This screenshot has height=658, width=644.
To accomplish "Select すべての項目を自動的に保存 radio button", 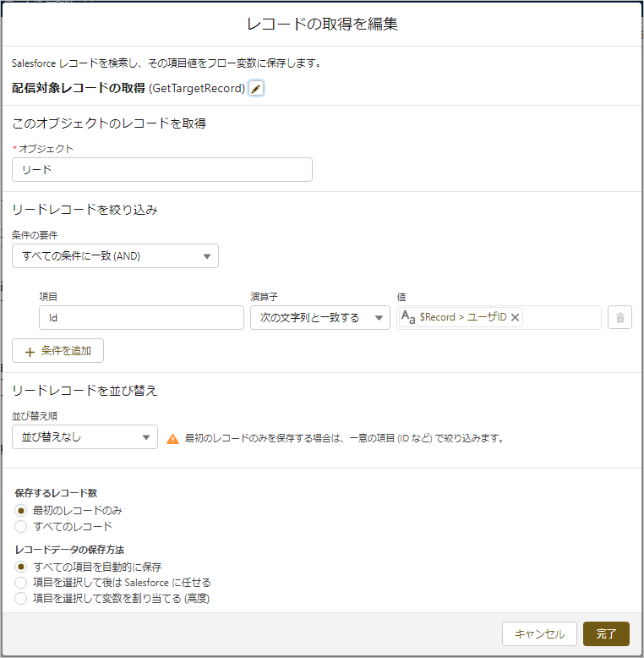I will pyautogui.click(x=20, y=567).
